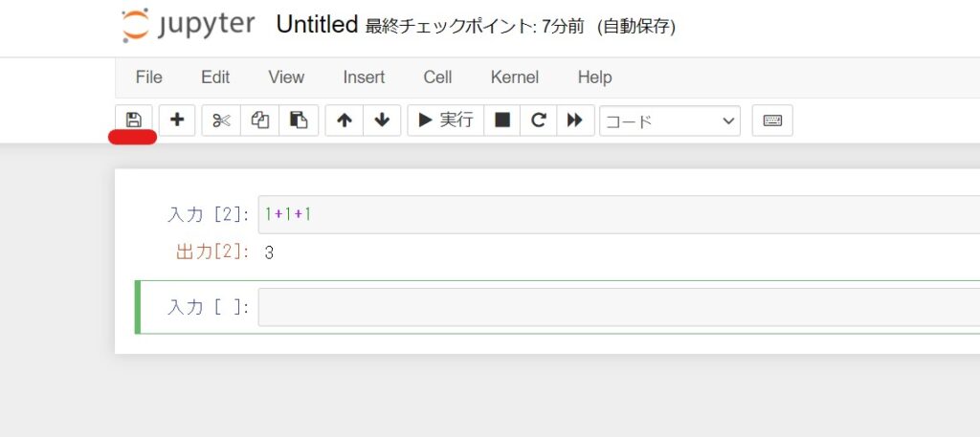Paste cells below icon

[x=299, y=120]
